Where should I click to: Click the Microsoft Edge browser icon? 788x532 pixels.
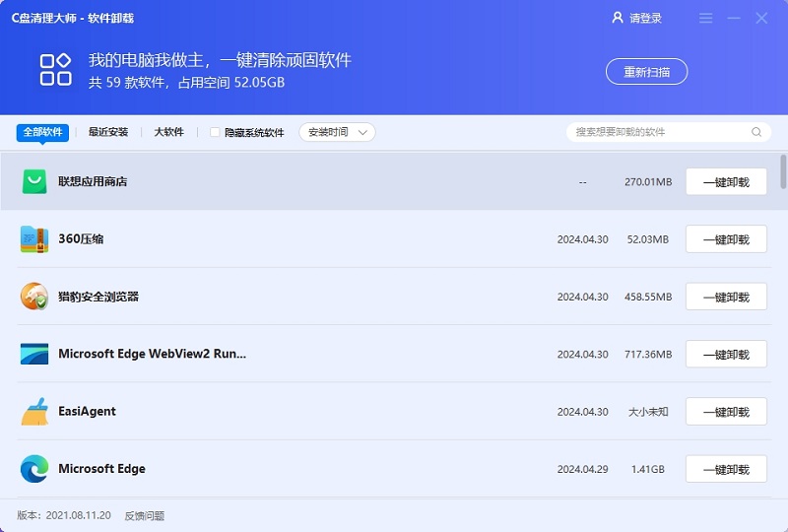(34, 469)
